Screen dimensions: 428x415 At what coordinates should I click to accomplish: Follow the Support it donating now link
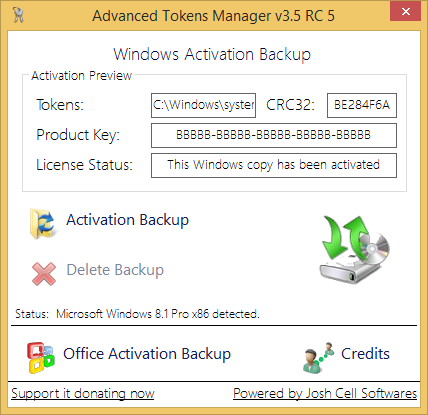click(83, 393)
